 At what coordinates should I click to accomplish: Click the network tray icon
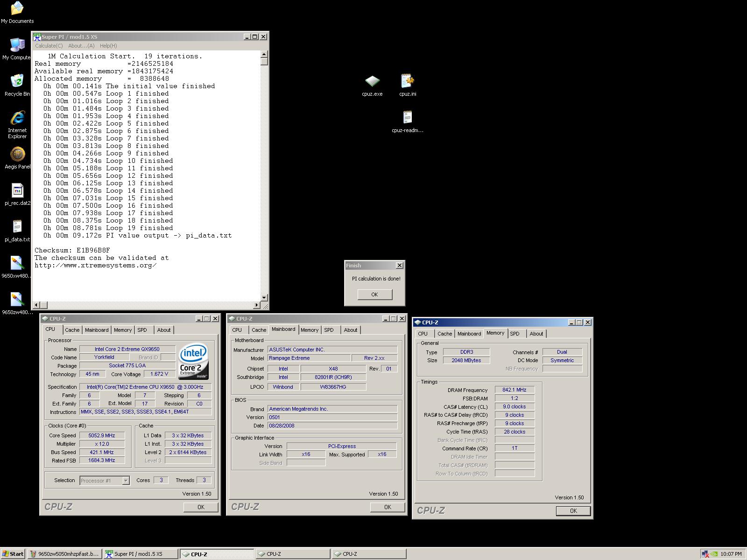pos(705,554)
